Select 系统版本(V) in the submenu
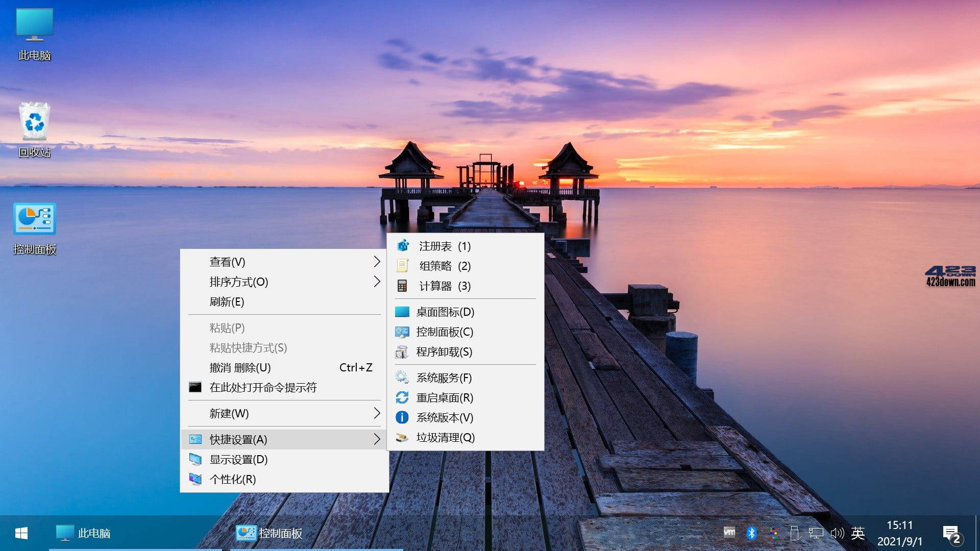 (443, 417)
